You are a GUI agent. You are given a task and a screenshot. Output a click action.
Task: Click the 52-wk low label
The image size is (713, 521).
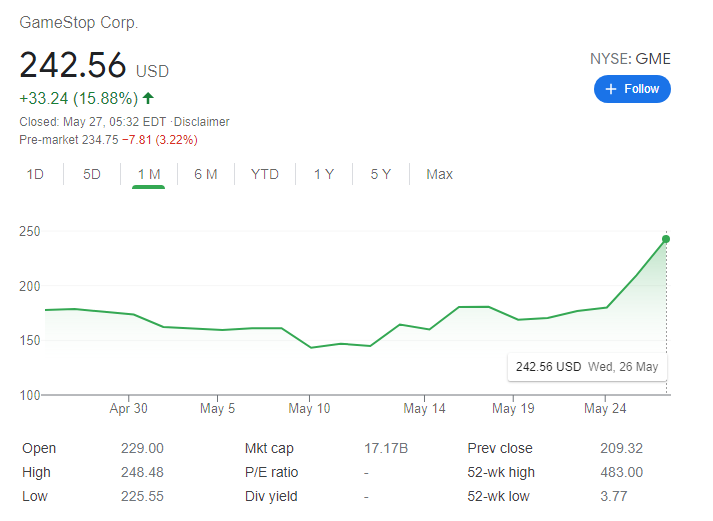coord(498,496)
